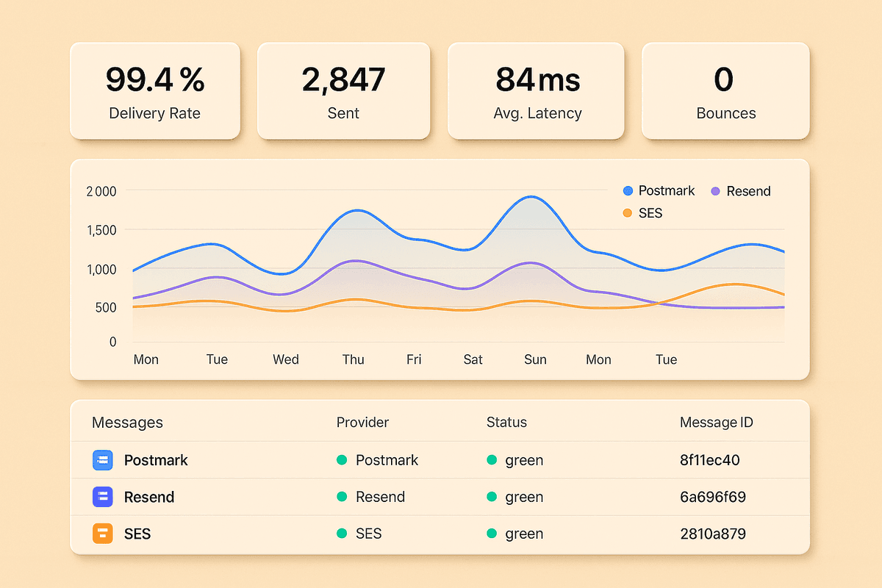Click Resend text in the Provider column
882x588 pixels.
381,497
